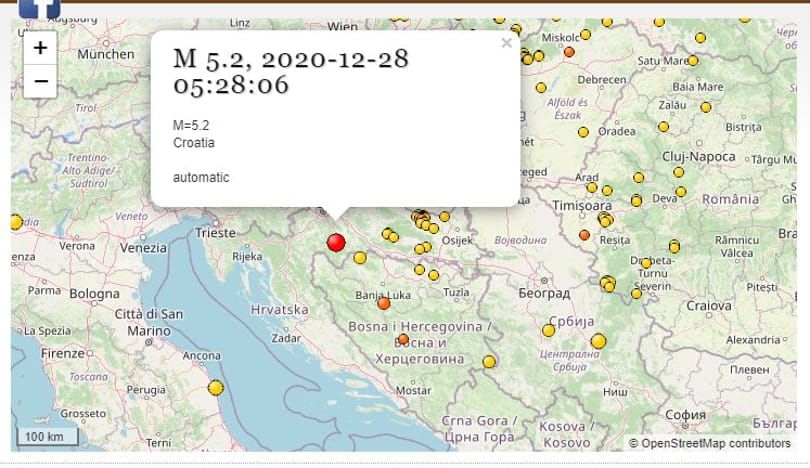
Task: Select the yellow marker east of Mostar
Action: tap(489, 362)
